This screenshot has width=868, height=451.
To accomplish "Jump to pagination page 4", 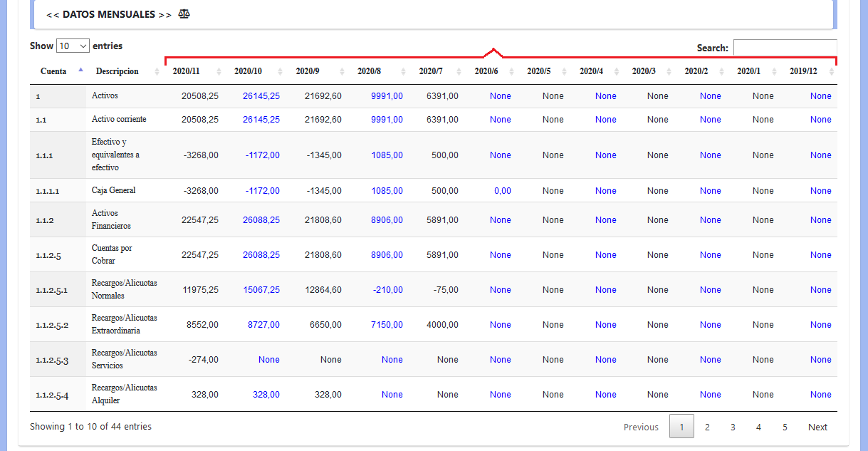I will (758, 427).
